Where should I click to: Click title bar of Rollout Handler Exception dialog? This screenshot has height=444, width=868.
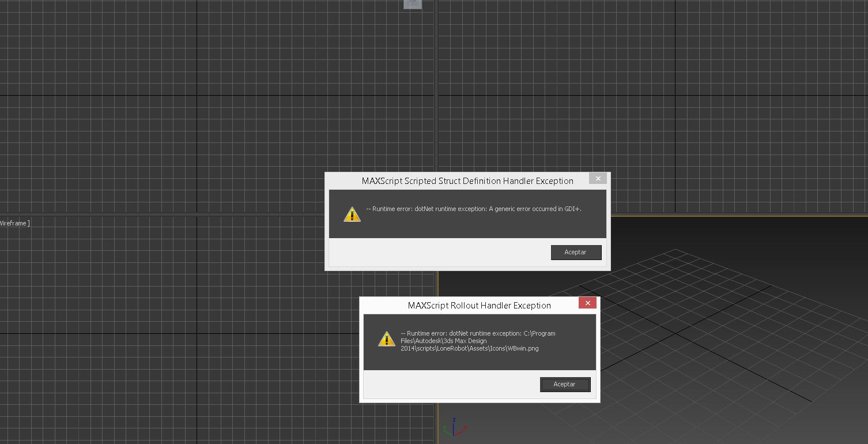(x=479, y=306)
